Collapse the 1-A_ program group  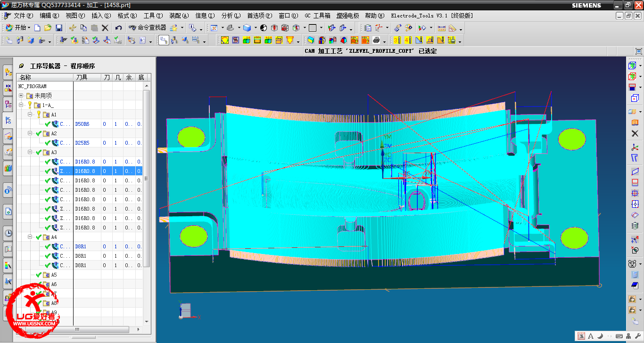pyautogui.click(x=21, y=105)
